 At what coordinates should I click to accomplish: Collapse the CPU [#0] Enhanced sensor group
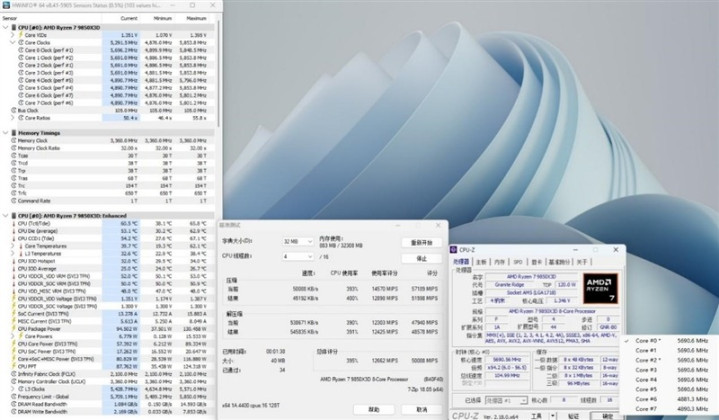[x=6, y=216]
